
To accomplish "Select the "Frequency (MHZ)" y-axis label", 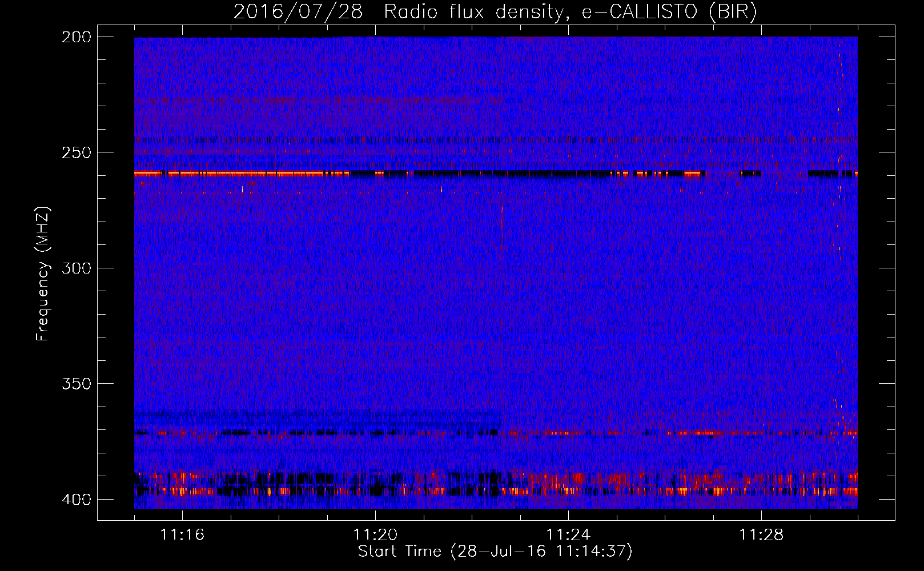I will point(43,274).
